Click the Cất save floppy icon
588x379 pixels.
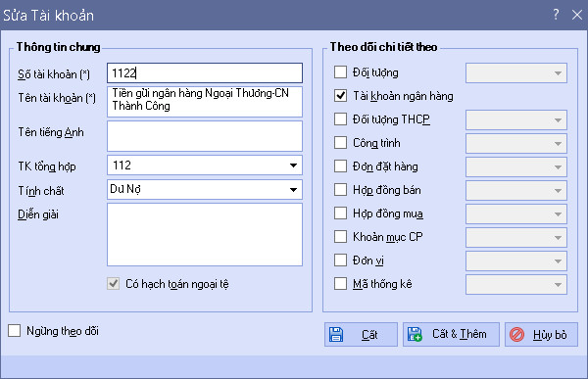pos(336,334)
